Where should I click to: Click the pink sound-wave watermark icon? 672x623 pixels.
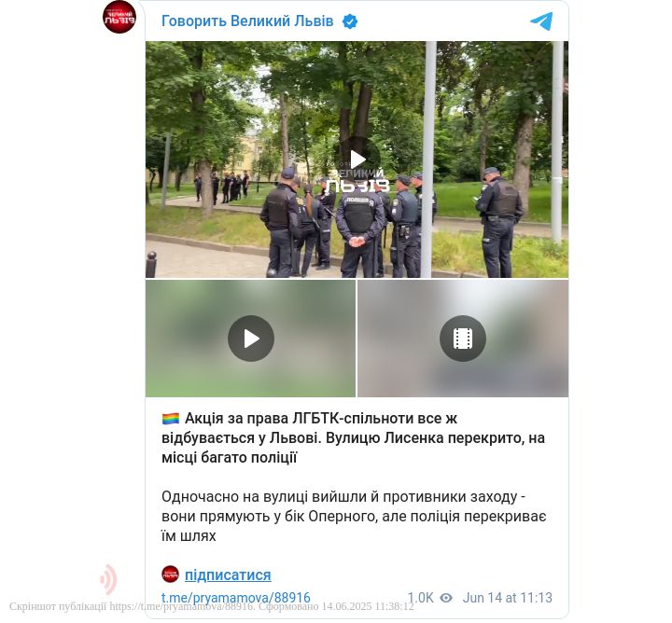tap(108, 579)
